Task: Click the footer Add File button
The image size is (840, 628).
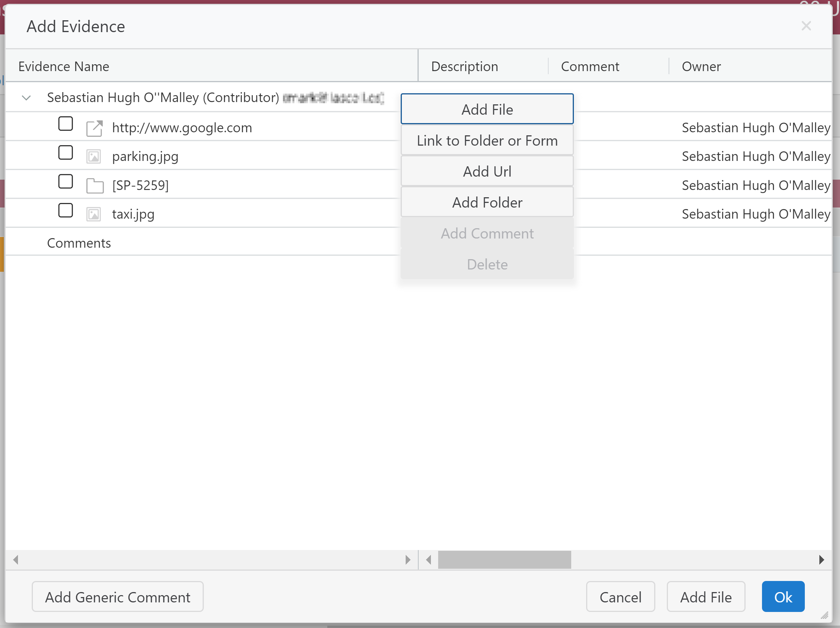Action: click(x=706, y=597)
